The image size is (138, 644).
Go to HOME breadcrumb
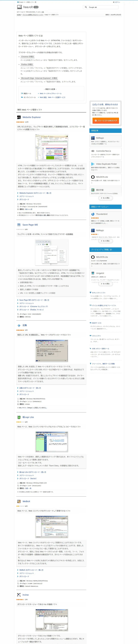click(19, 15)
